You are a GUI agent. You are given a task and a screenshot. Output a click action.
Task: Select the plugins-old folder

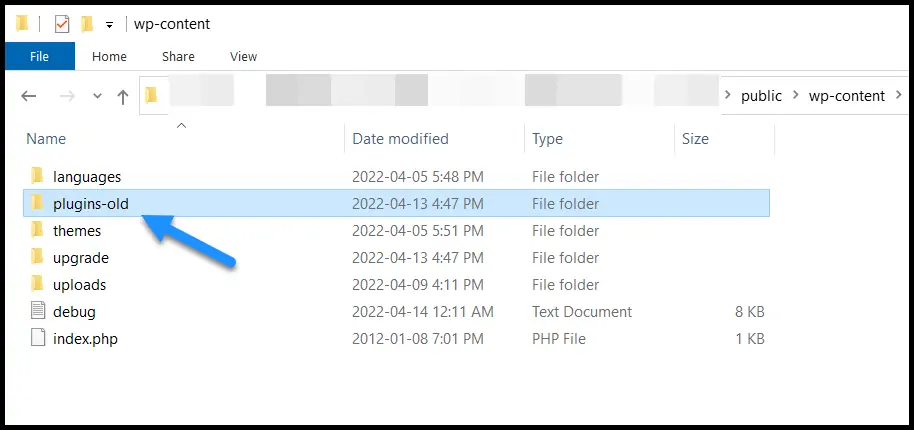point(90,204)
